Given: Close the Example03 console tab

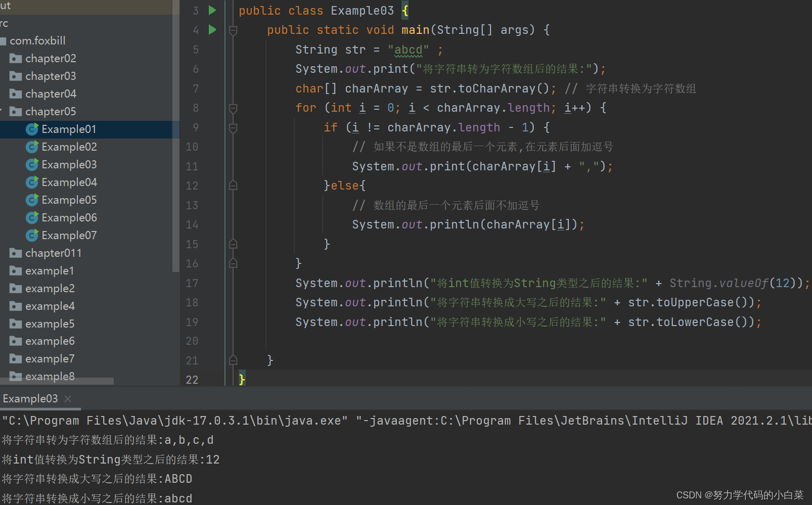Looking at the screenshot, I should click(x=67, y=398).
